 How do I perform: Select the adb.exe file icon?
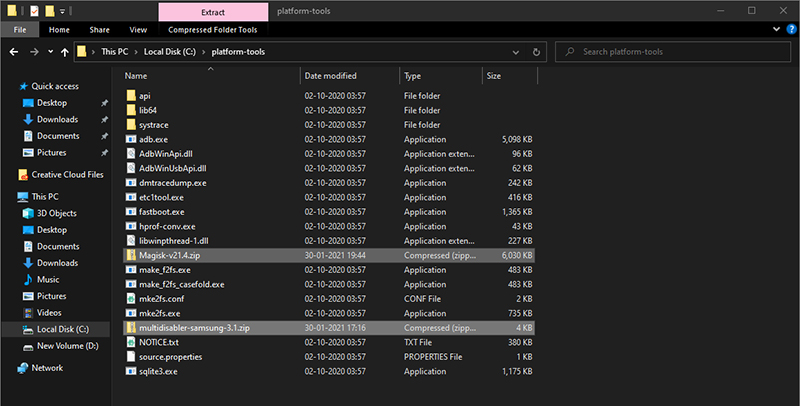click(131, 139)
